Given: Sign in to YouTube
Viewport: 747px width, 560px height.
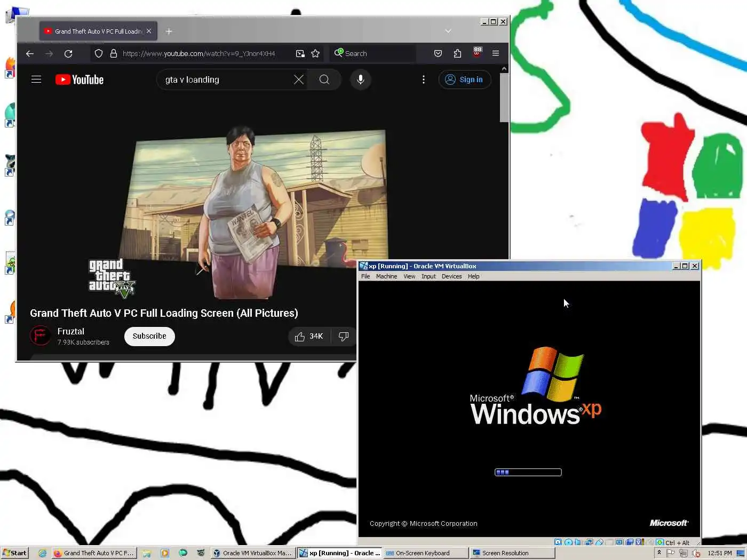Looking at the screenshot, I should click(x=465, y=79).
